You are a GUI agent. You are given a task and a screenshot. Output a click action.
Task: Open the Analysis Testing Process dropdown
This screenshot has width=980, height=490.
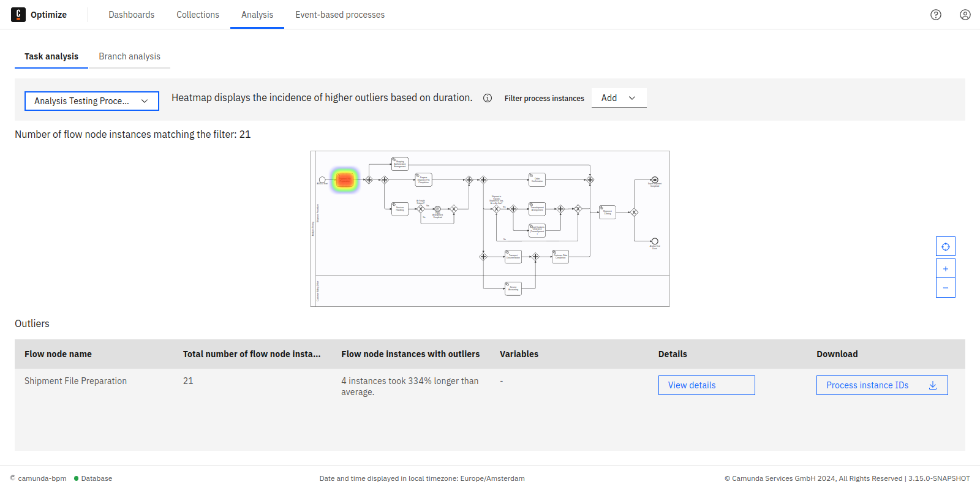92,101
